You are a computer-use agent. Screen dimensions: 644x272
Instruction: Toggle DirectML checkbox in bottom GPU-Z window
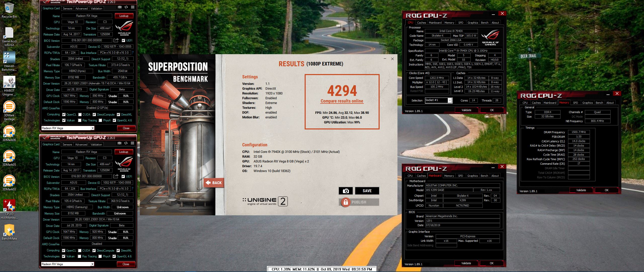pyautogui.click(x=118, y=251)
